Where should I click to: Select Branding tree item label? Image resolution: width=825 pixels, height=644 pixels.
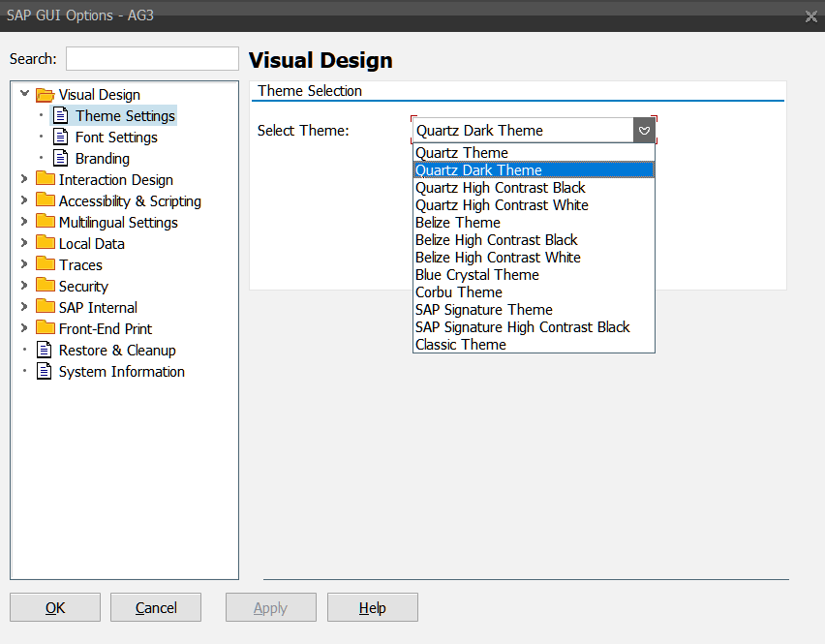click(102, 159)
